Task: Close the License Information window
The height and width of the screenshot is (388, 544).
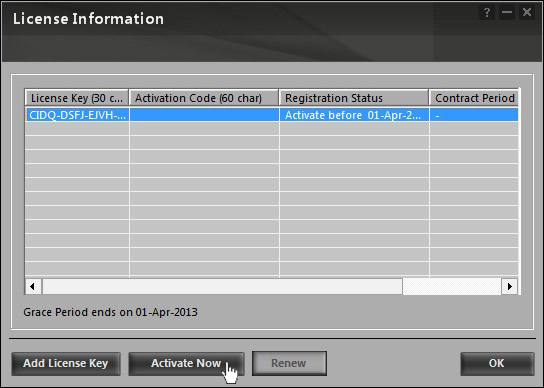Action: [527, 13]
